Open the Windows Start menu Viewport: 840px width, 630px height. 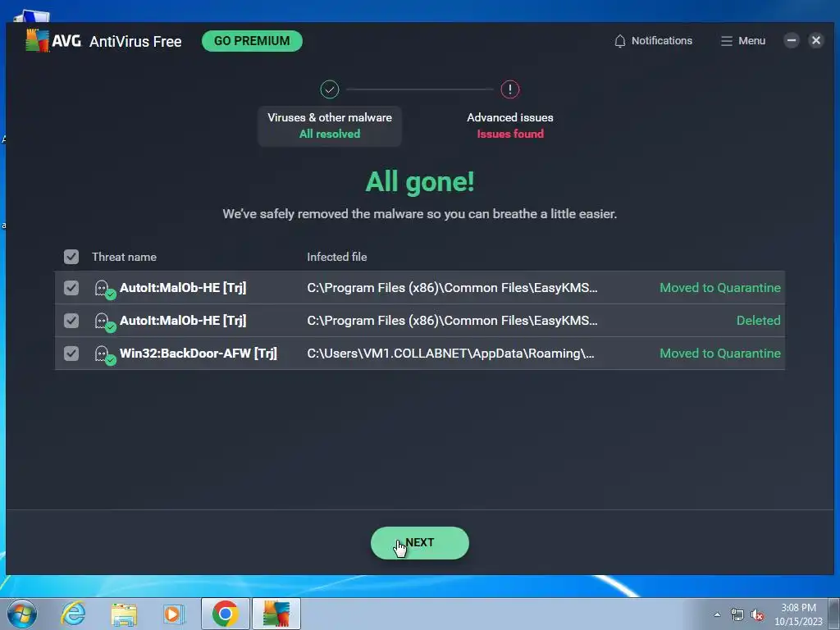[22, 614]
